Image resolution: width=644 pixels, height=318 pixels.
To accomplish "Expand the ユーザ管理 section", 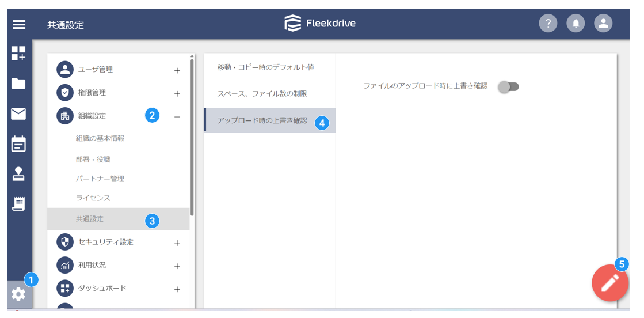I will pos(177,71).
